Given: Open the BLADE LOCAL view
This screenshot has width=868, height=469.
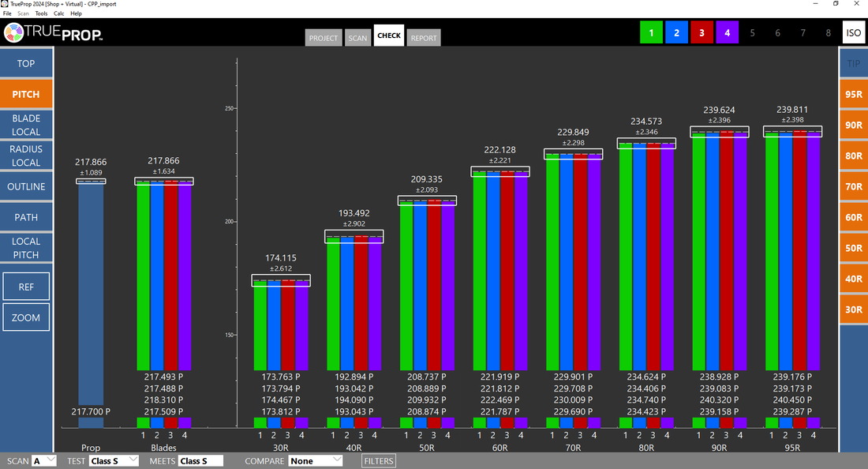Looking at the screenshot, I should coord(26,125).
